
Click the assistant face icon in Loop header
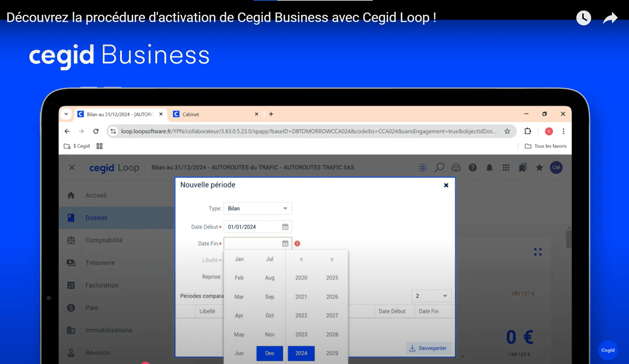click(x=456, y=168)
